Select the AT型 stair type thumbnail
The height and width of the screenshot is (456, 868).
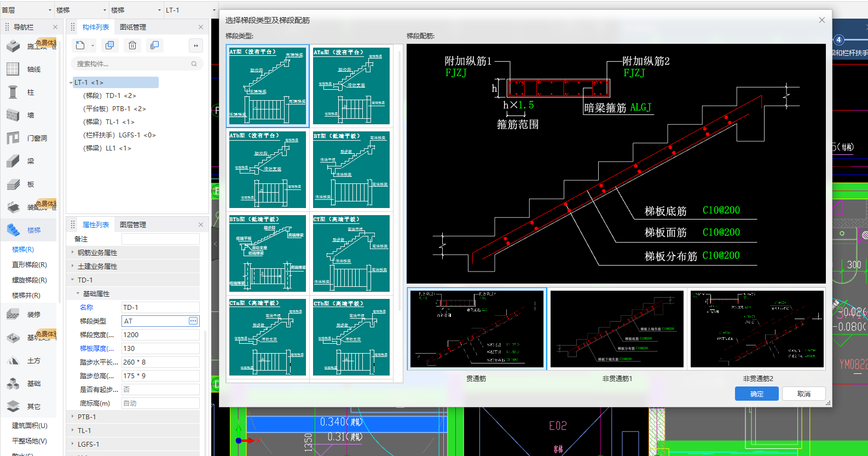(268, 86)
